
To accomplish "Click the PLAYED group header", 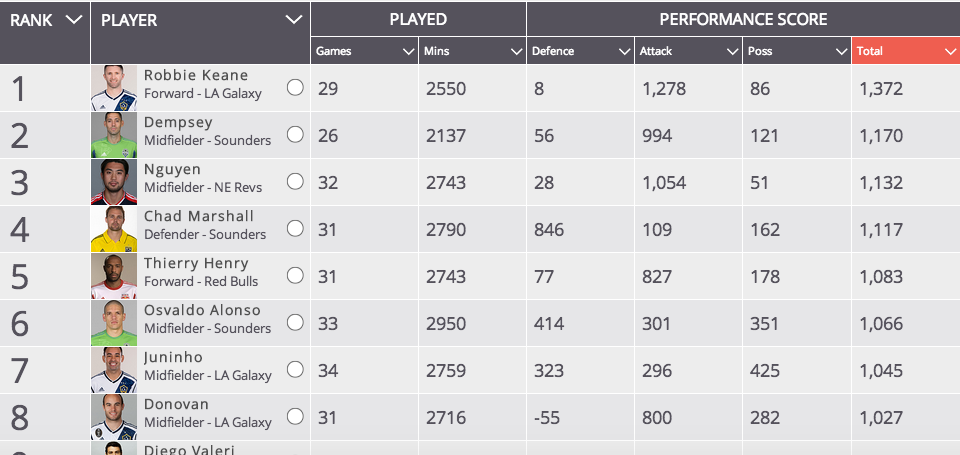I will [x=418, y=20].
